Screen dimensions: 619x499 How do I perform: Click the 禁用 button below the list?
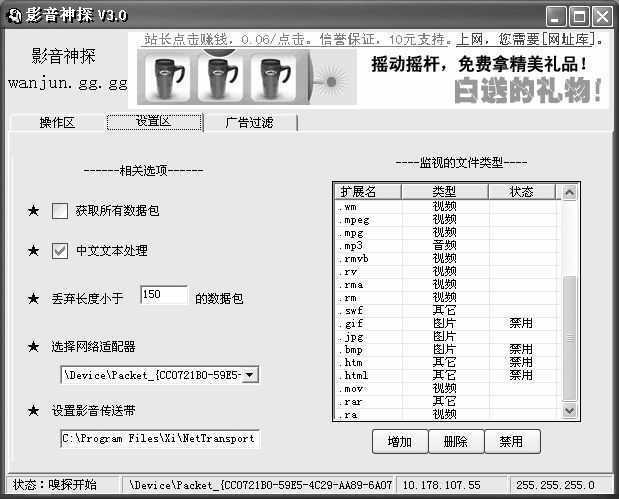coord(511,441)
